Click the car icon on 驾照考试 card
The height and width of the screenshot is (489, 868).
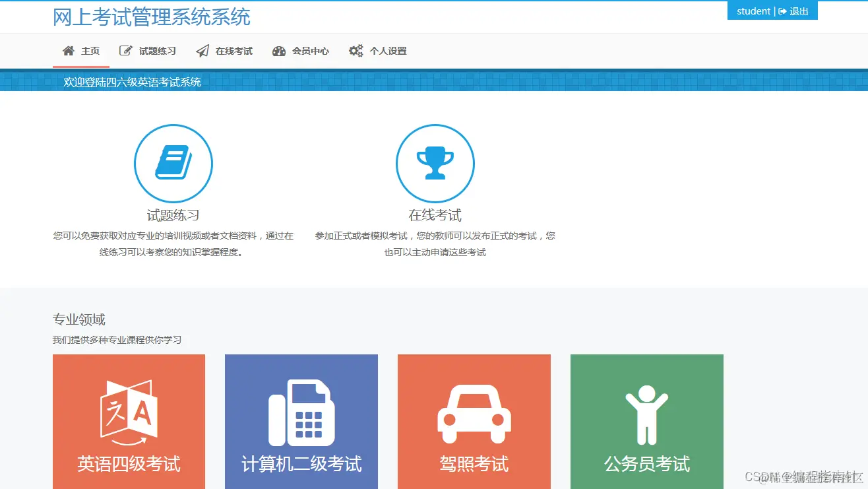tap(474, 414)
